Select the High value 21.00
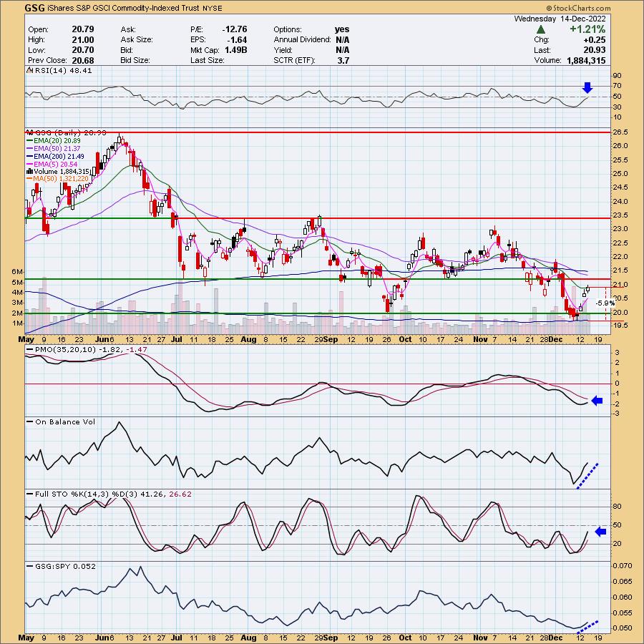Screen dimensions: 644x644 [83, 40]
